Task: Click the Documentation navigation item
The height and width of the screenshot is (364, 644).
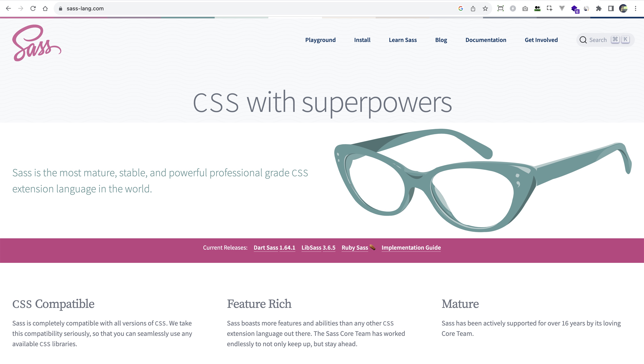Action: coord(486,40)
